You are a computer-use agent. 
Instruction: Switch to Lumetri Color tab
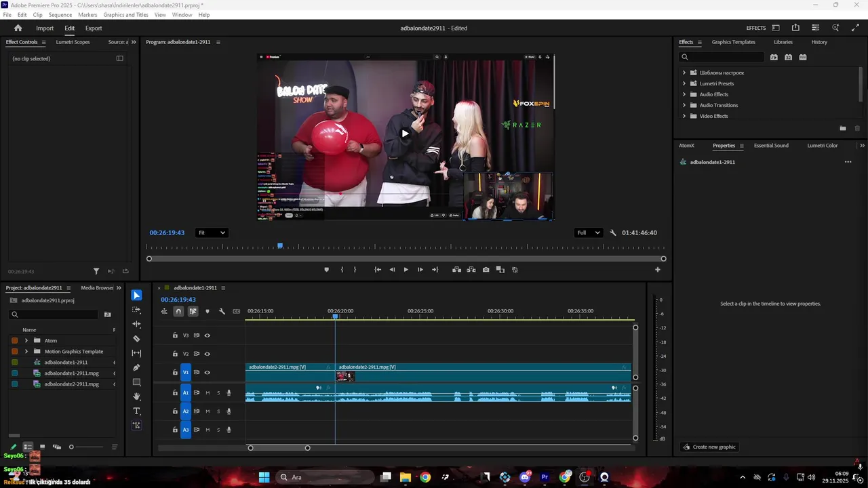822,146
